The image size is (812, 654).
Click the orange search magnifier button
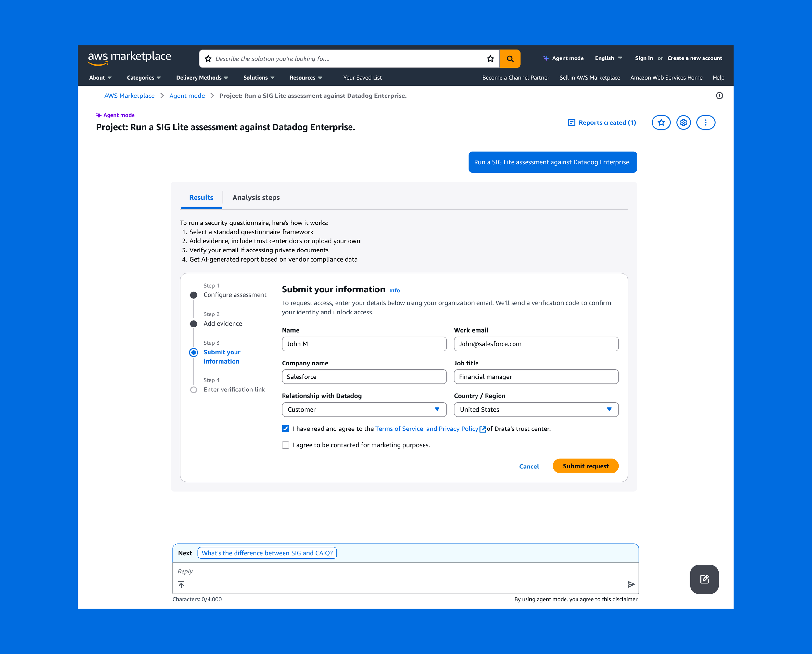[510, 59]
